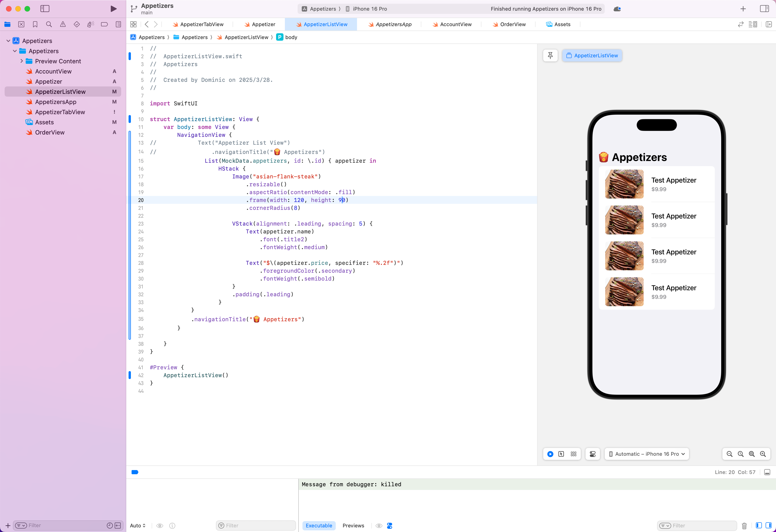Open the bookmark navigator icon
The width and height of the screenshot is (776, 532).
[35, 24]
